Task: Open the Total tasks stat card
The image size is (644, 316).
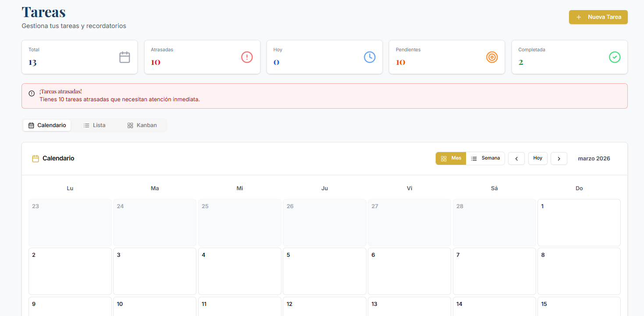Action: [x=80, y=57]
